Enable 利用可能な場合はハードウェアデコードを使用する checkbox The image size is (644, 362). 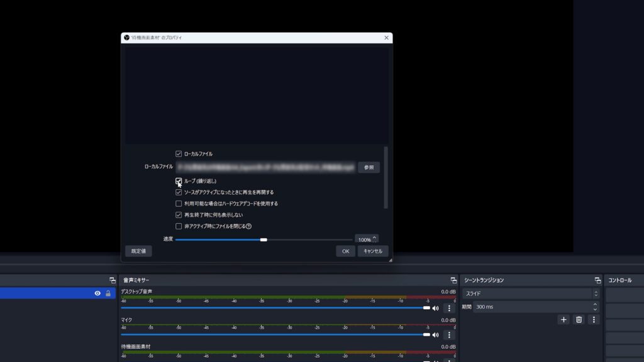(x=179, y=204)
